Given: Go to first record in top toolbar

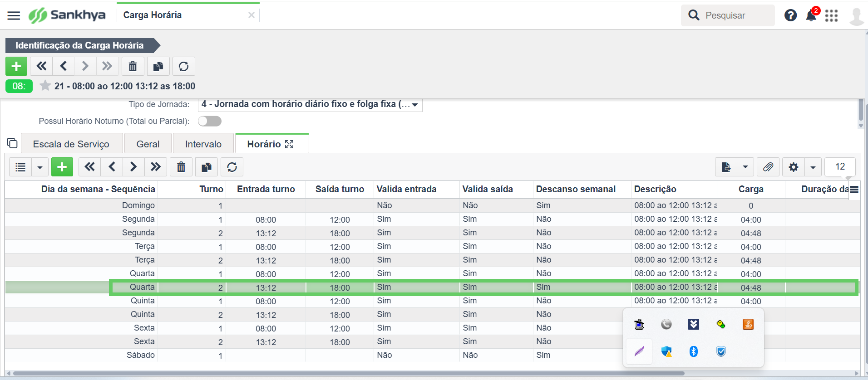Looking at the screenshot, I should click(41, 66).
